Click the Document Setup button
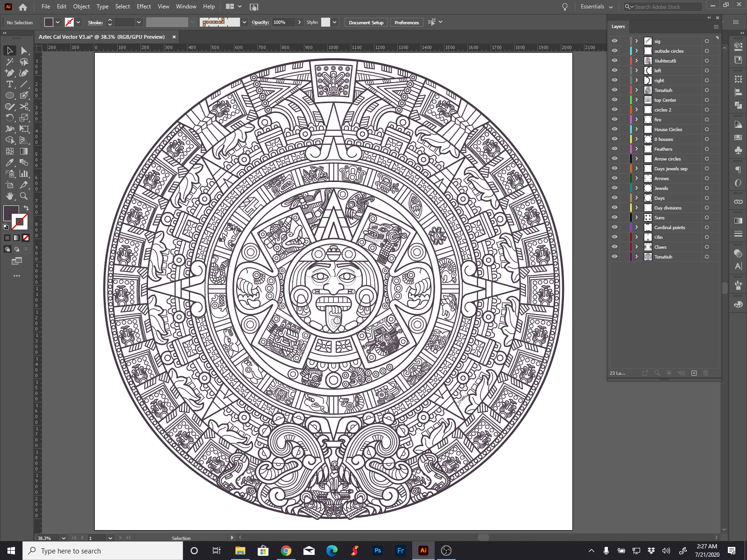This screenshot has width=747, height=560. (x=366, y=22)
